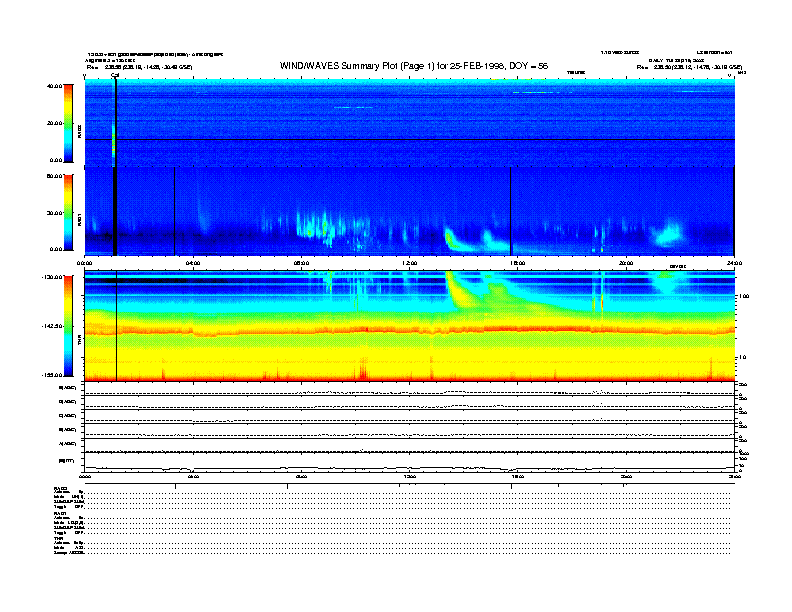792x612 pixels.
Task: Click 12:00 tick label under RAD1 spectrogram
Action: click(x=410, y=263)
